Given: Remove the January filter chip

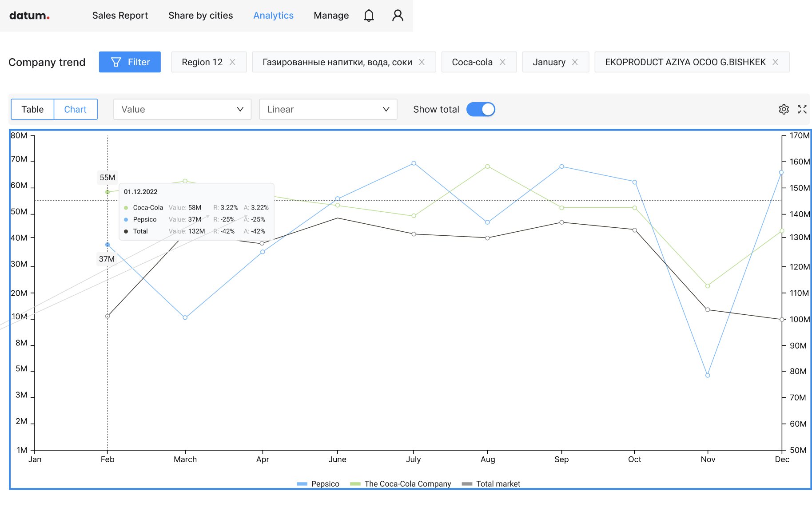Looking at the screenshot, I should pyautogui.click(x=575, y=62).
